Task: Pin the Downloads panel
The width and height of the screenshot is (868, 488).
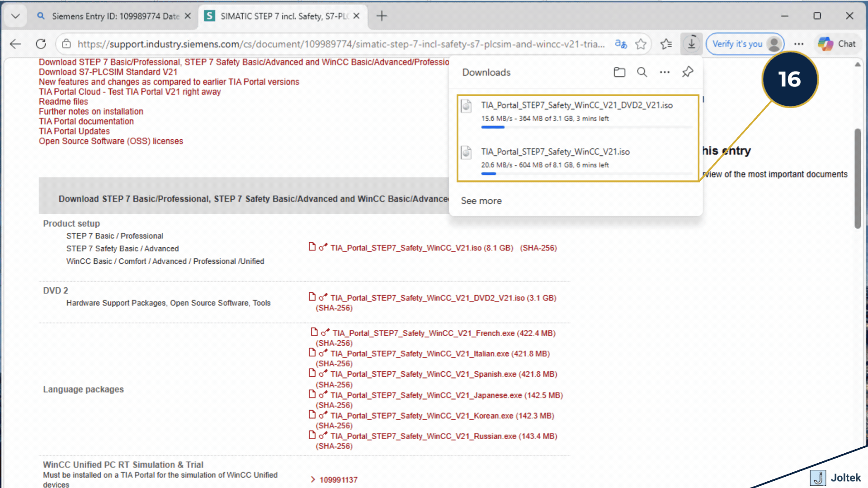Action: [x=688, y=72]
